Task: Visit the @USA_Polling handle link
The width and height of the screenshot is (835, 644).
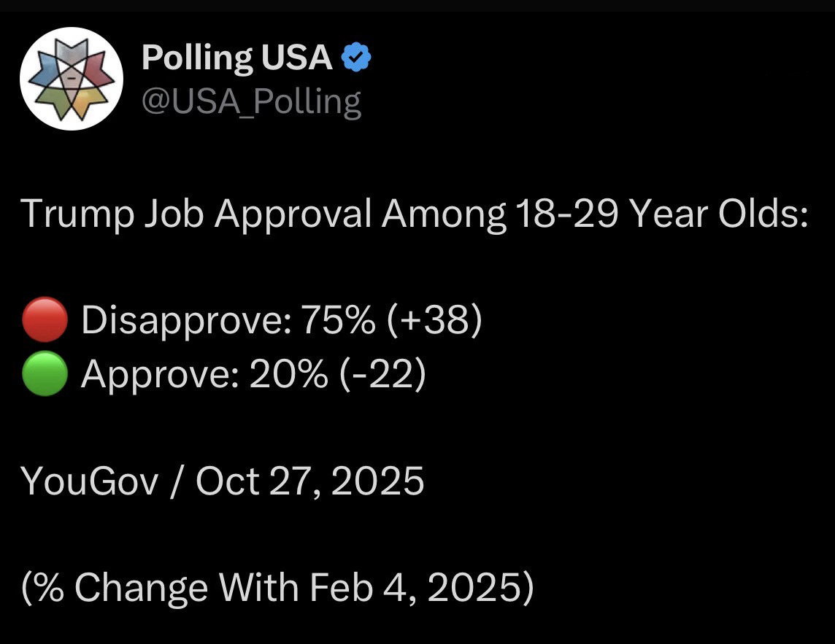Action: click(251, 101)
